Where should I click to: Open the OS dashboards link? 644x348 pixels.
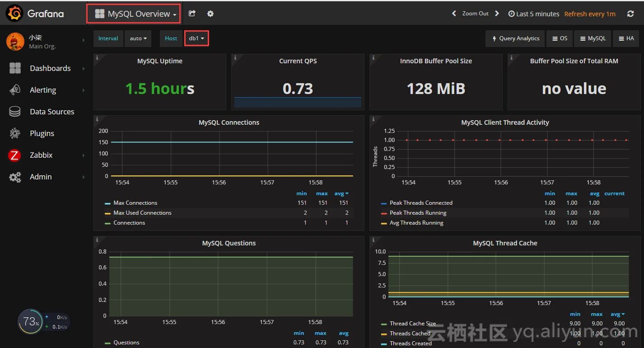click(560, 38)
